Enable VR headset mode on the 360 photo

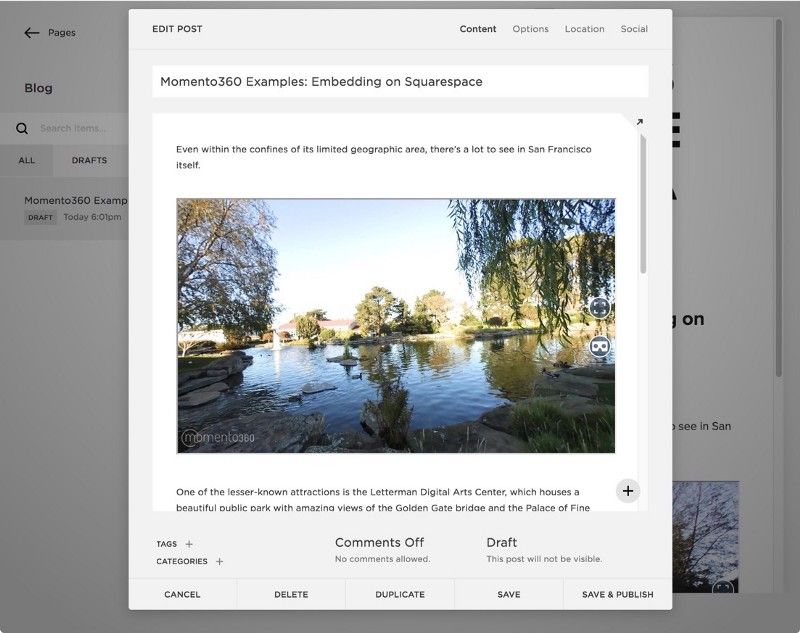tap(600, 346)
